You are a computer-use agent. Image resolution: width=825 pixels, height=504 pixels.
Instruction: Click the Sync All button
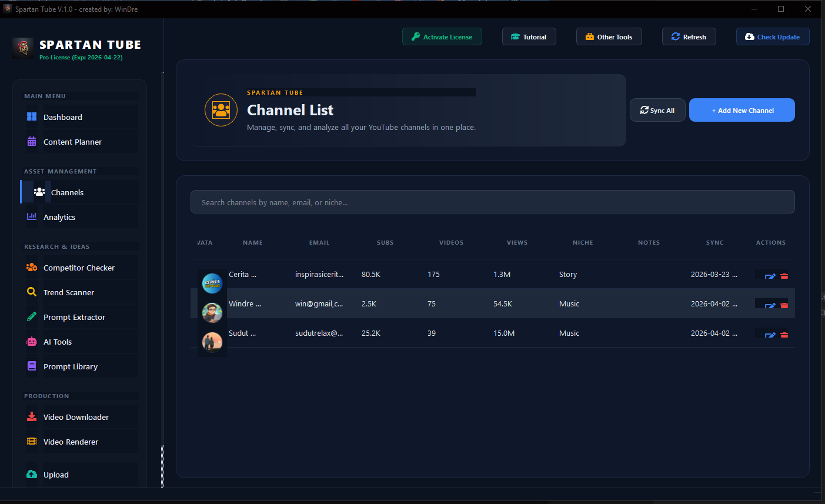657,109
